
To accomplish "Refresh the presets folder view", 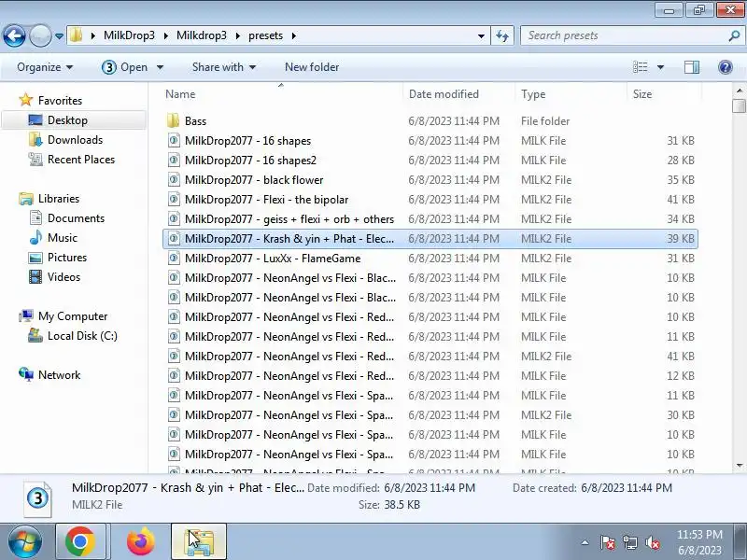I will pos(502,35).
